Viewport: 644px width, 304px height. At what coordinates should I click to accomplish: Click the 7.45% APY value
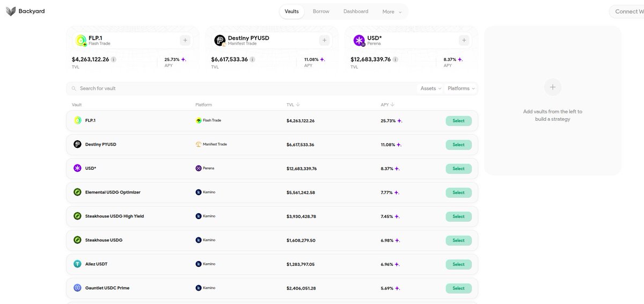tap(387, 216)
